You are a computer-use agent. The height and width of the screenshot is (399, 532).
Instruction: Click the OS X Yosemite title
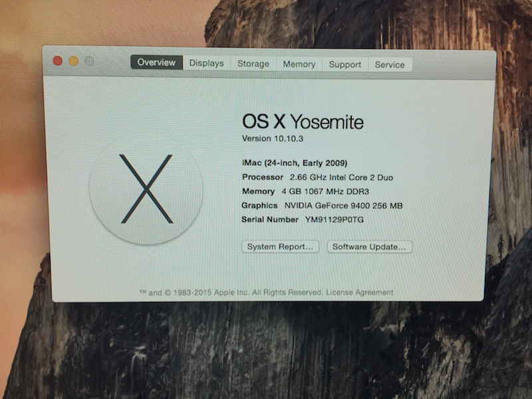(x=303, y=122)
